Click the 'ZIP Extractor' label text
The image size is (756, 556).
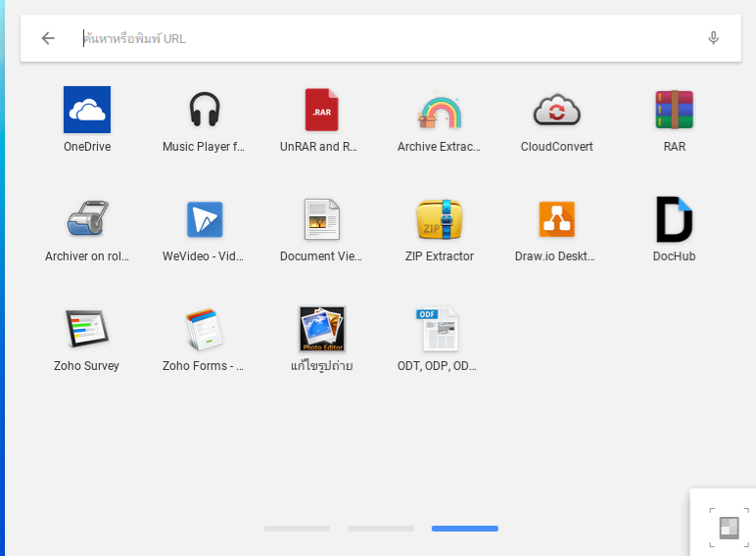coord(440,255)
